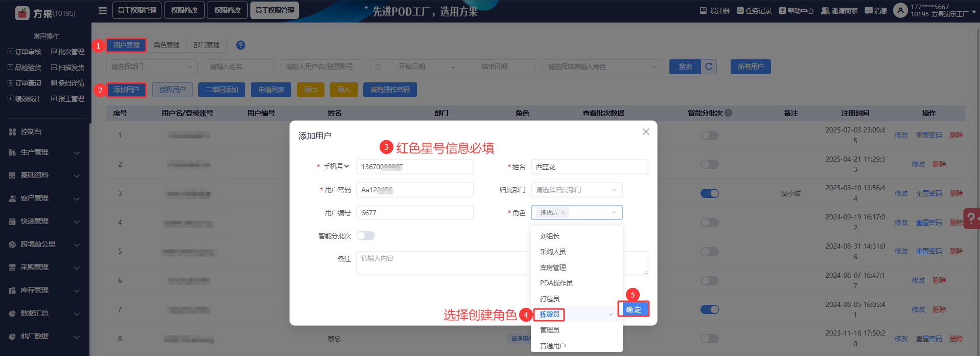Remove the 拣货员 tag with x

point(563,212)
